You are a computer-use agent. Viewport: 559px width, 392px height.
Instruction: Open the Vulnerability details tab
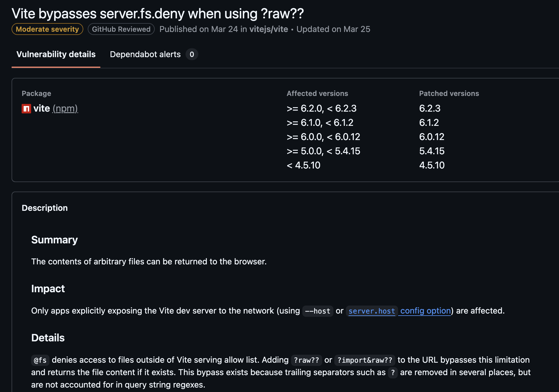coord(56,54)
